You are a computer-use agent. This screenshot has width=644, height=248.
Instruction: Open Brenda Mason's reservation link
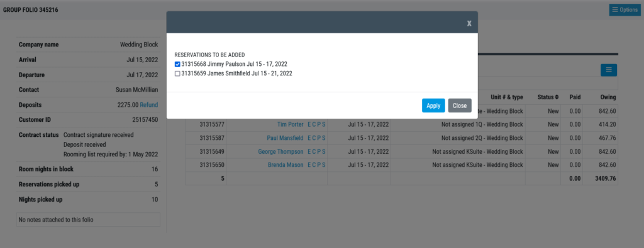[x=286, y=164]
